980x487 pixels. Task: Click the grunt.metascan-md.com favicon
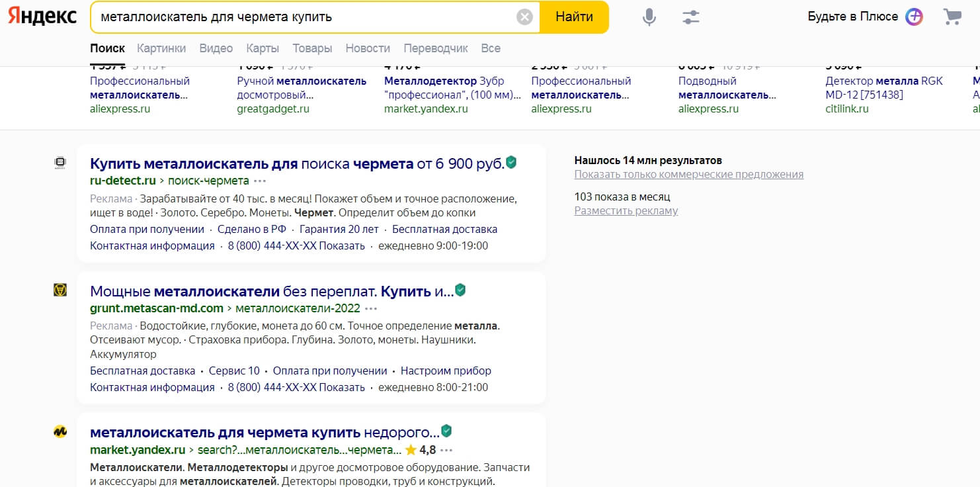[x=60, y=290]
